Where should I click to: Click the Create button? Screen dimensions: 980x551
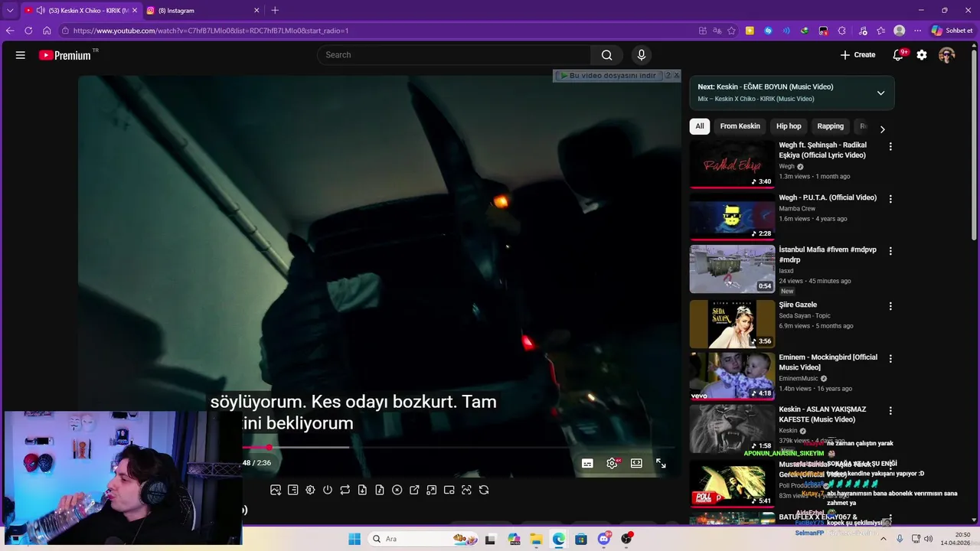(857, 55)
